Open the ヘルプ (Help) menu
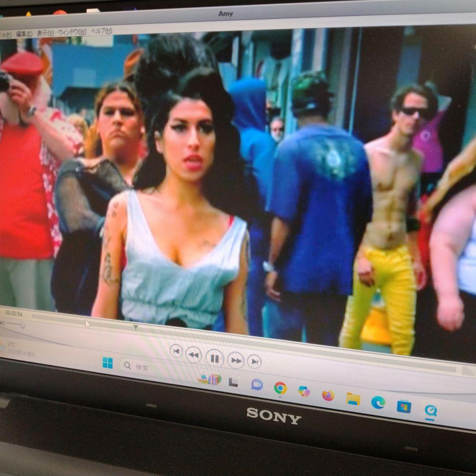Viewport: 476px width, 476px height. click(x=101, y=32)
